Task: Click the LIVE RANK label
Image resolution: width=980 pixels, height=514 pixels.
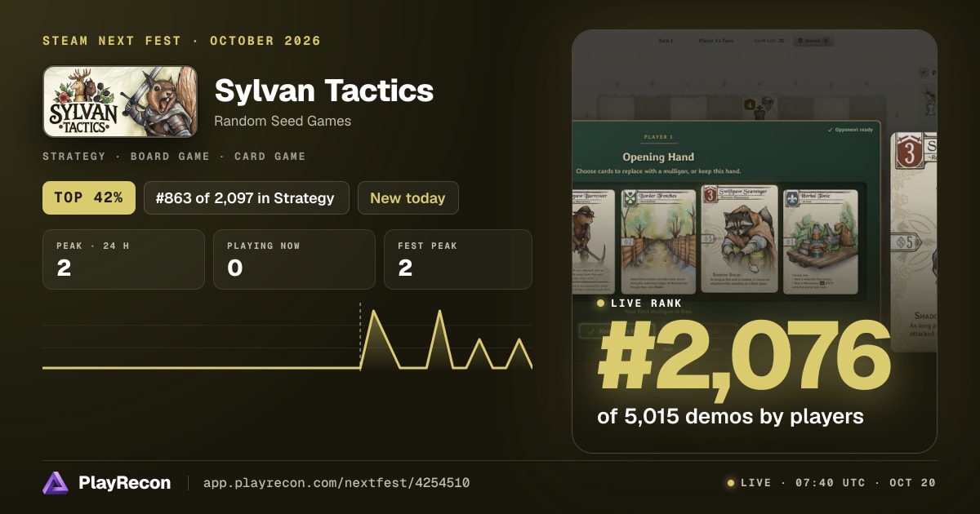Action: coord(647,304)
